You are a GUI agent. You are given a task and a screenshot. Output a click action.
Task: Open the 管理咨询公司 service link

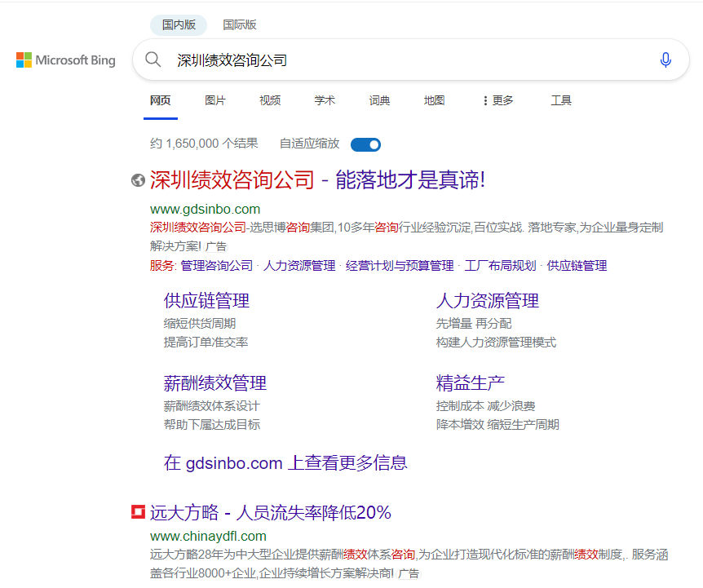click(217, 266)
